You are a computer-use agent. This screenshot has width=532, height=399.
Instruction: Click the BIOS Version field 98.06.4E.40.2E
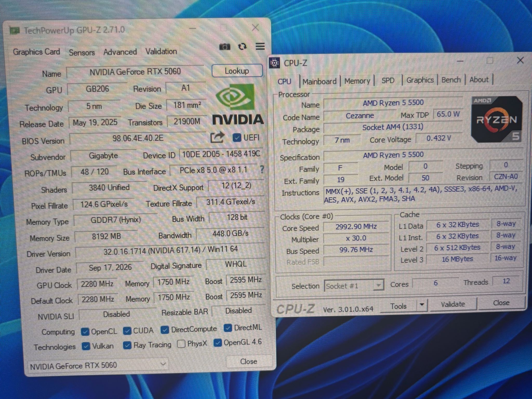coord(138,138)
